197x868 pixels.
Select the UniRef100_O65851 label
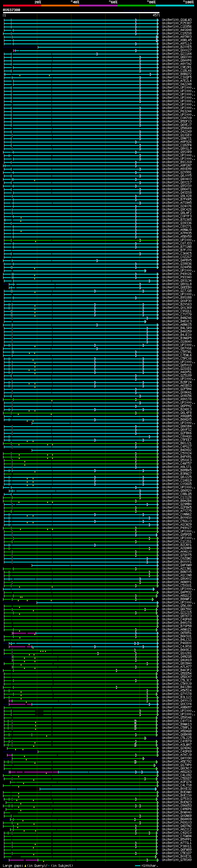tap(177, 633)
